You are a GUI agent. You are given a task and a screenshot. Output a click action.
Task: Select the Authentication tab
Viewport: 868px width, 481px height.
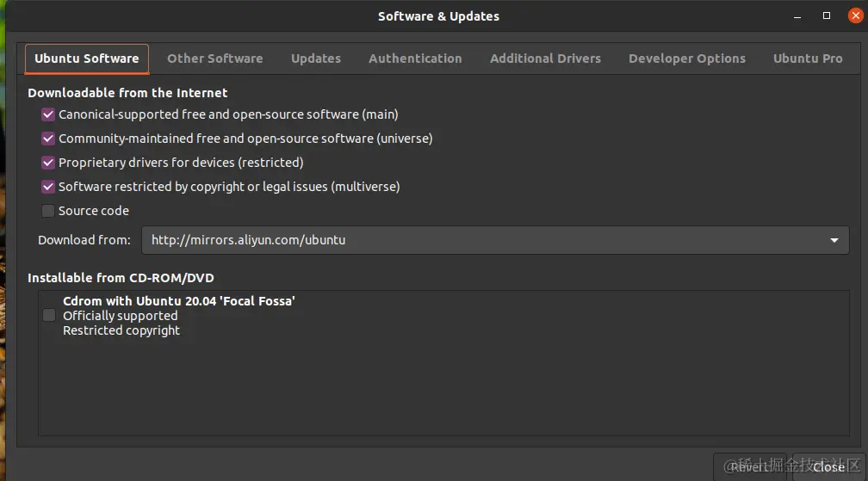[x=415, y=59]
